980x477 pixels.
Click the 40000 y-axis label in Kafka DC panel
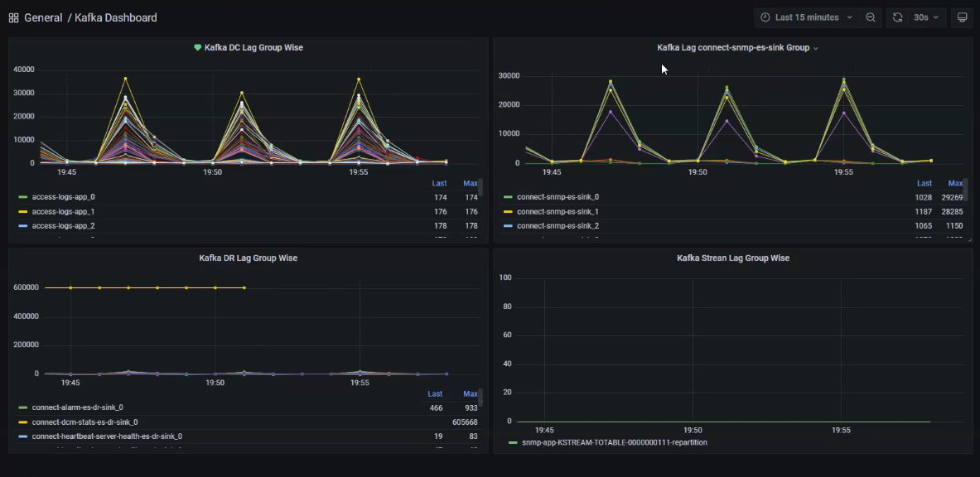click(24, 70)
